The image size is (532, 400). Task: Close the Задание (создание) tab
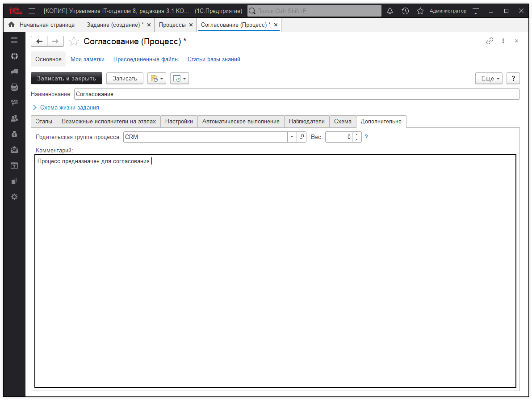[149, 25]
